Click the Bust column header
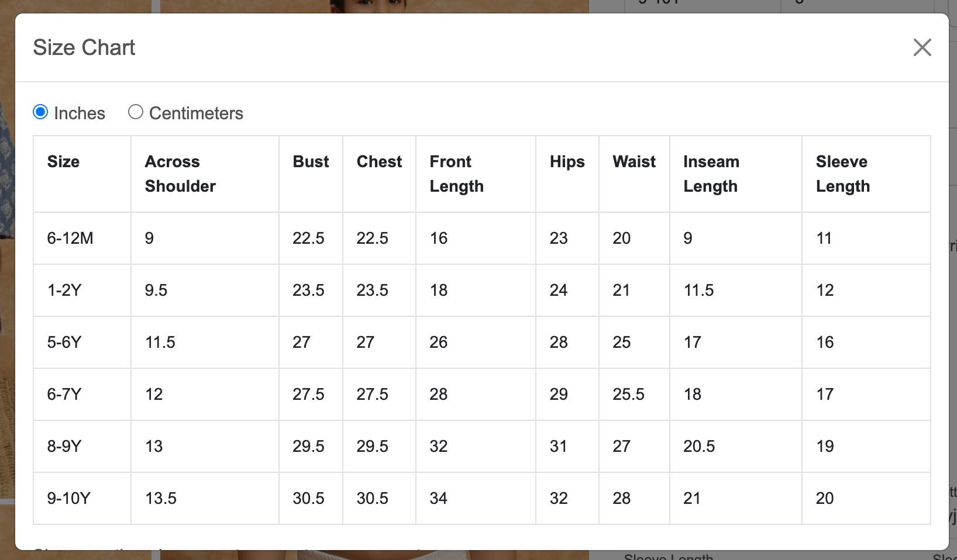This screenshot has width=957, height=560. (311, 161)
